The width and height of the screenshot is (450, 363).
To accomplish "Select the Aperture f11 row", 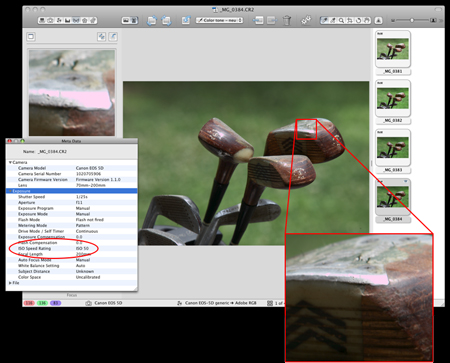I will (x=72, y=202).
